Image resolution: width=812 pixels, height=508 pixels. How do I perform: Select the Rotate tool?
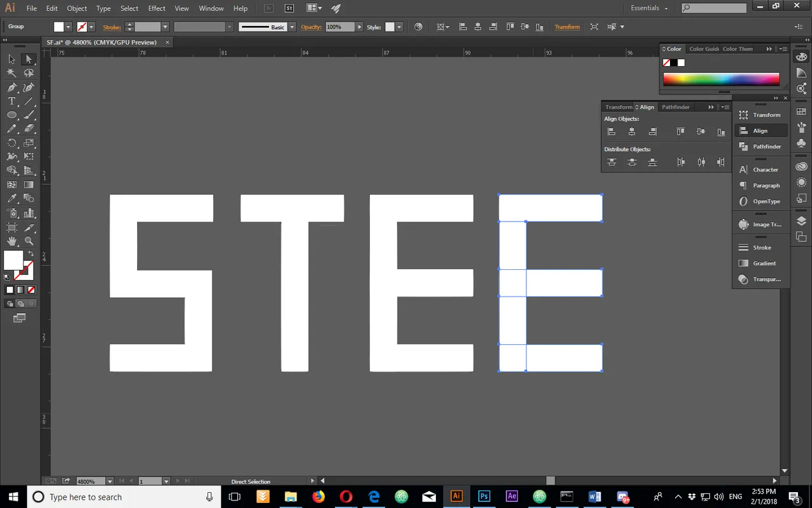(x=11, y=143)
